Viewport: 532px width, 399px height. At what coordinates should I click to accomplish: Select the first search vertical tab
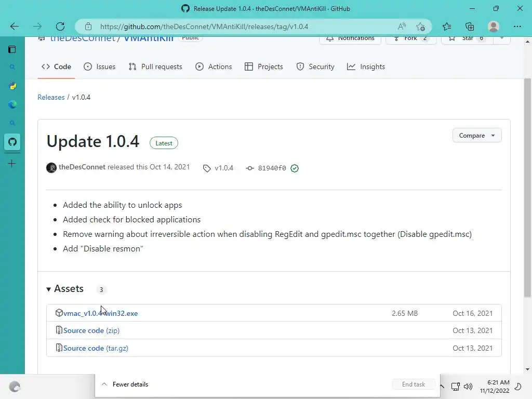click(x=12, y=67)
